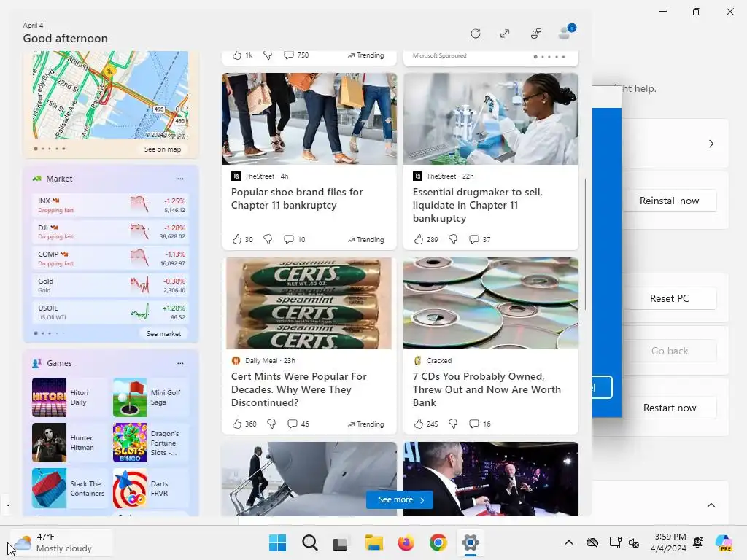Dislike the Cert Mints article
Screen dimensions: 747x560
point(271,424)
